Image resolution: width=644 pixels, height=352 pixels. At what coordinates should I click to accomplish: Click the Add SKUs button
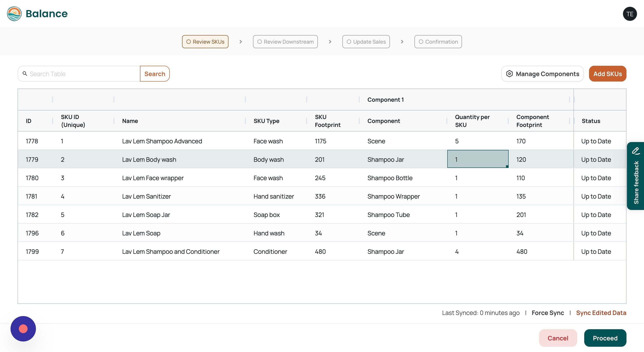tap(607, 74)
